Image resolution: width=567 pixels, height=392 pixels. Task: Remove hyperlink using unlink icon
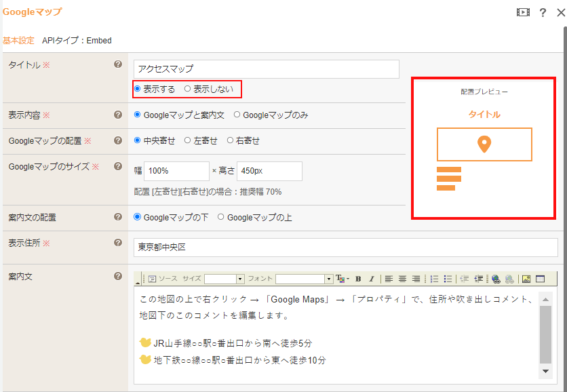(509, 279)
